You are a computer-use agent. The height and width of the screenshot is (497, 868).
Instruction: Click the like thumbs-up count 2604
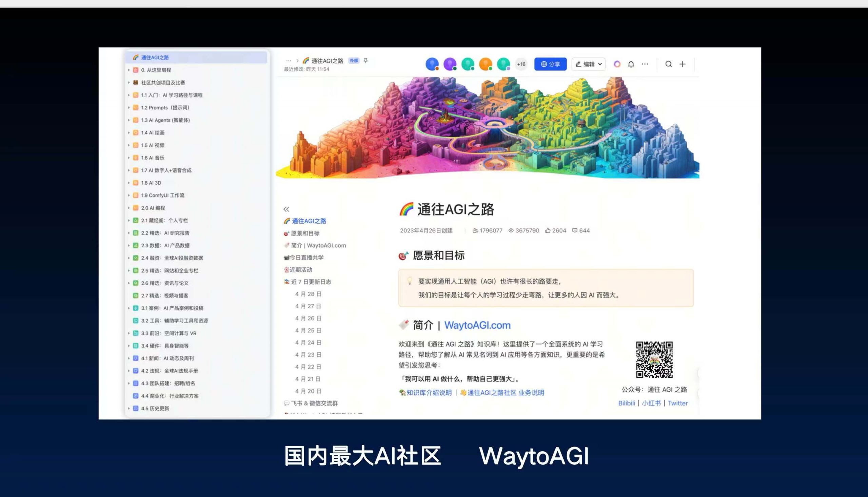tap(555, 230)
